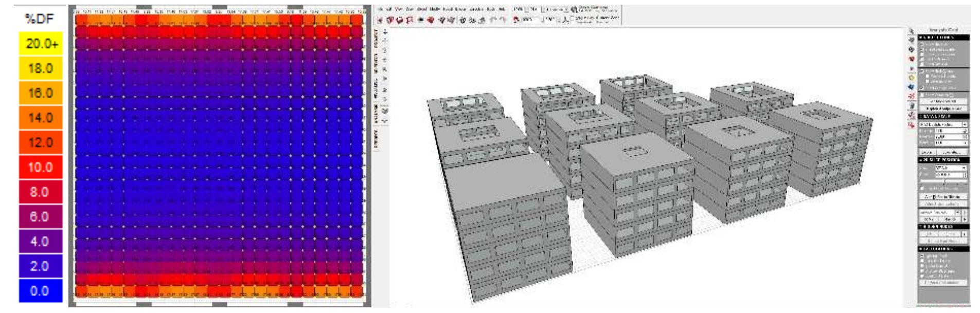Open the Display Settings panel icon

pyautogui.click(x=912, y=59)
